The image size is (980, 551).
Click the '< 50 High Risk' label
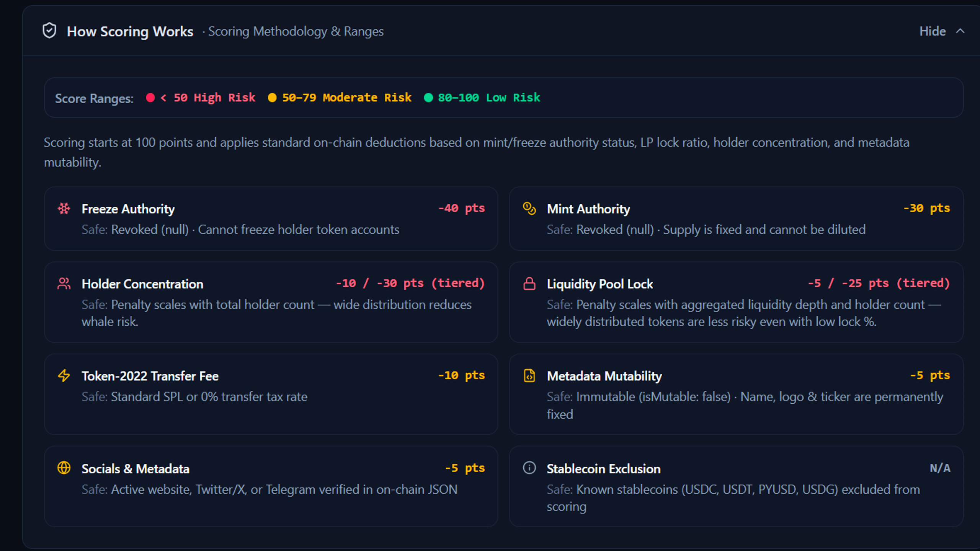click(208, 98)
